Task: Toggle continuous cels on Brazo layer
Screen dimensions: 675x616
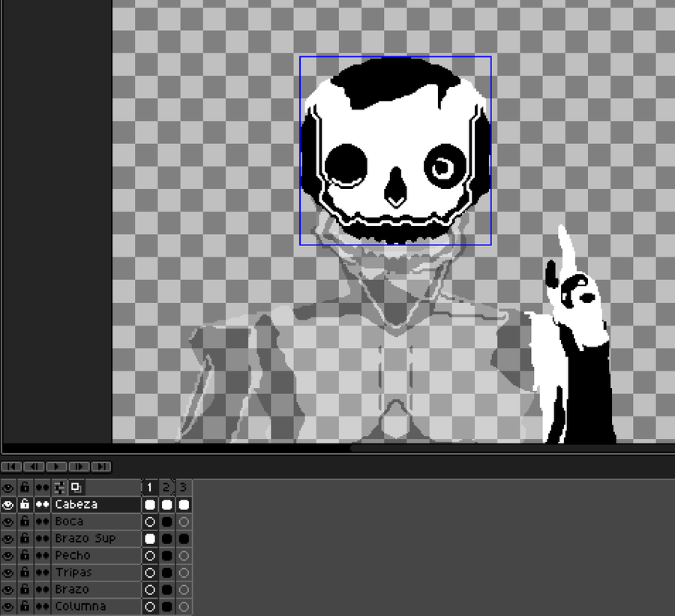Action: [x=42, y=590]
